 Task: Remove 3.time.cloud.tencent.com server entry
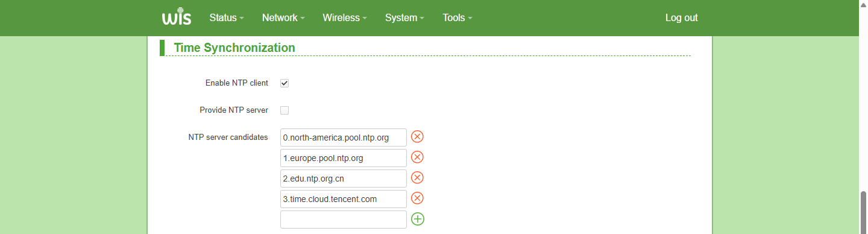point(417,198)
